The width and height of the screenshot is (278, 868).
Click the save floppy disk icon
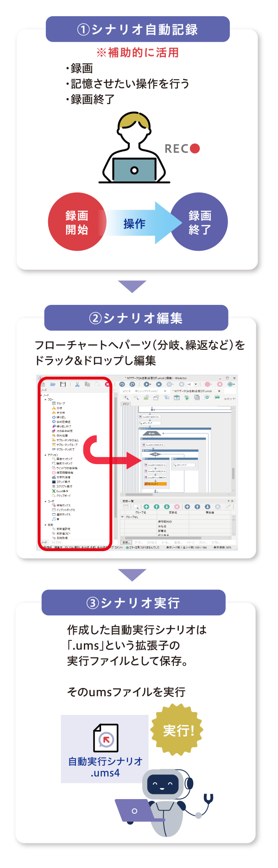click(x=63, y=384)
